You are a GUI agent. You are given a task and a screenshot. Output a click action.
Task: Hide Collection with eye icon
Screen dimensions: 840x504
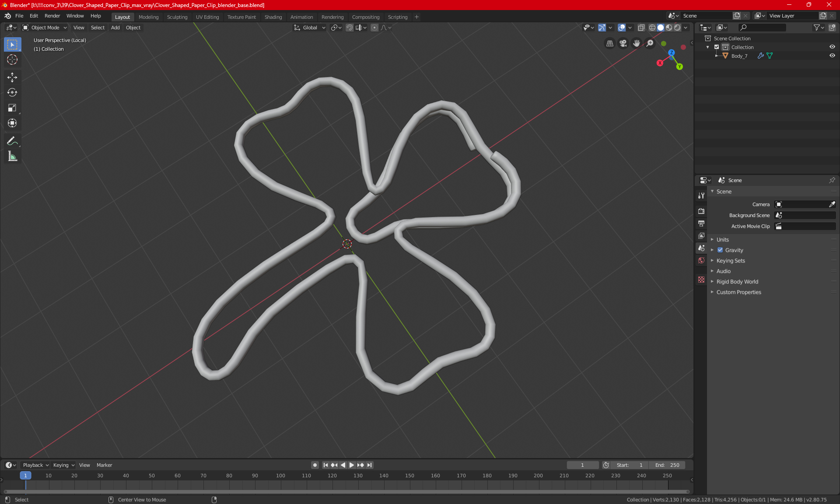832,47
